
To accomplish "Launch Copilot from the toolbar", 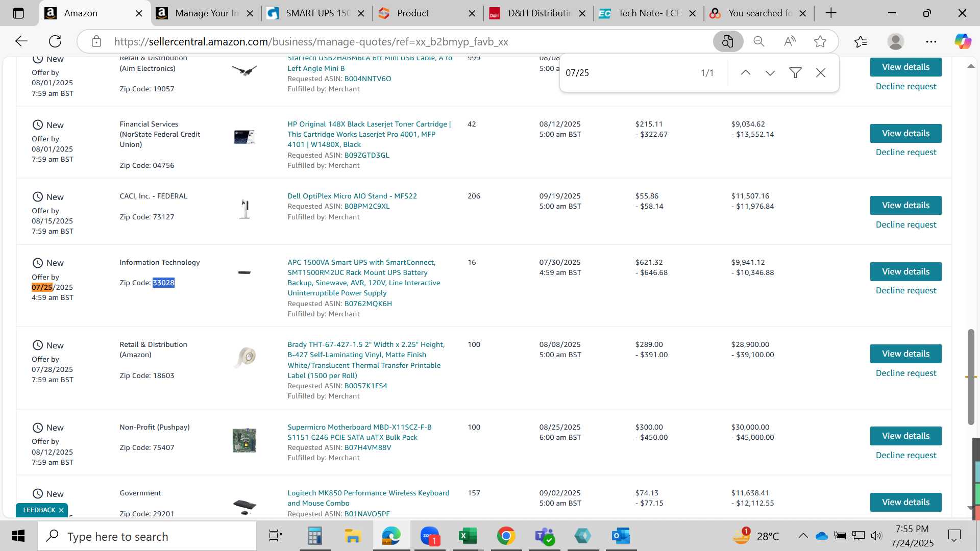I will 963,41.
